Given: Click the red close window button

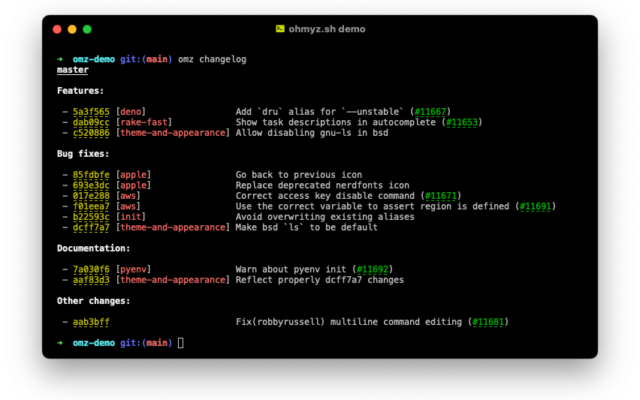Looking at the screenshot, I should (57, 29).
